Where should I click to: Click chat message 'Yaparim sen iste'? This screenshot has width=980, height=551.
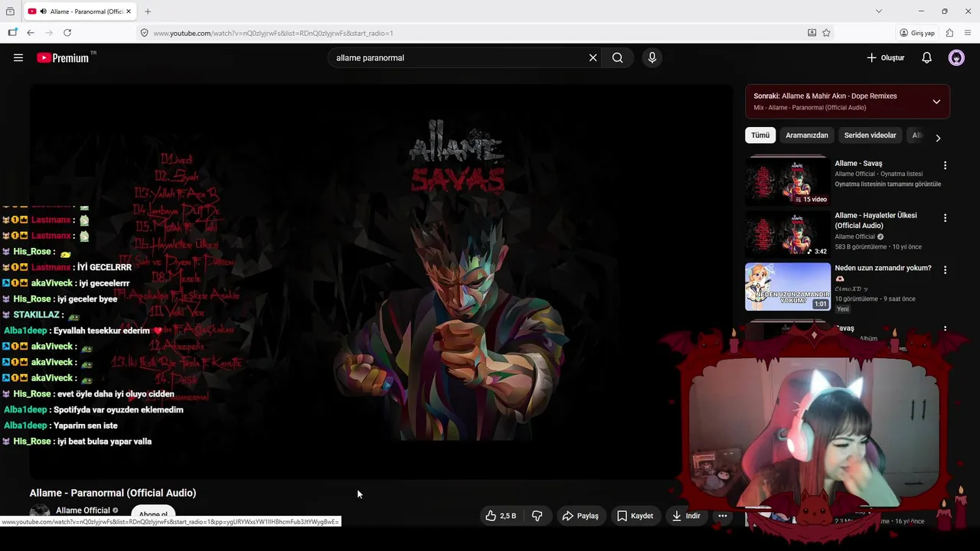point(85,425)
